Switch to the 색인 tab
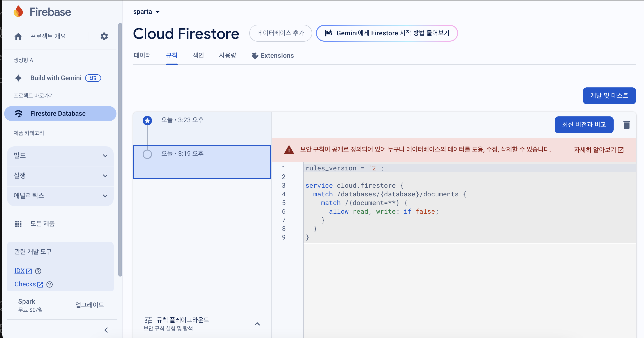 [198, 55]
